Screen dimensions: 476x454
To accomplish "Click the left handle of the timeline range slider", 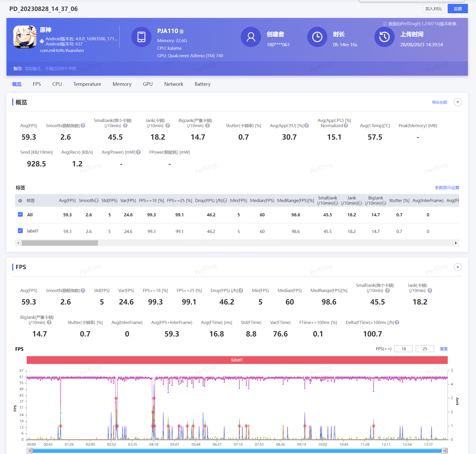I will click(30, 451).
